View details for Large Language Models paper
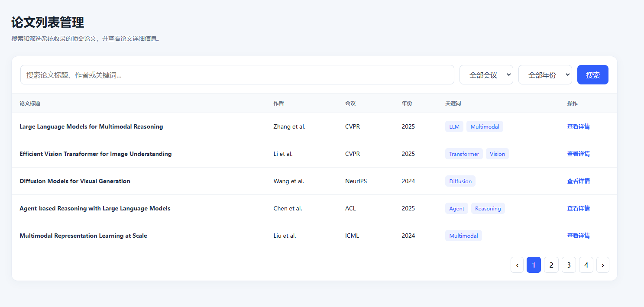The image size is (644, 307). (x=579, y=126)
